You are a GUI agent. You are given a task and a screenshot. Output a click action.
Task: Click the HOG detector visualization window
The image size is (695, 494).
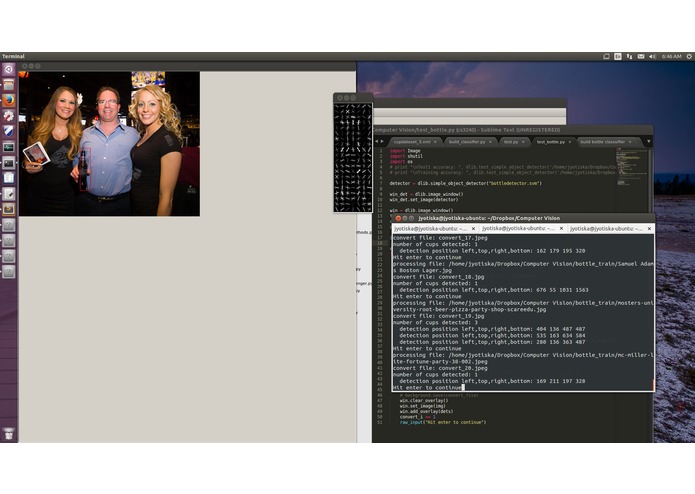pyautogui.click(x=353, y=157)
